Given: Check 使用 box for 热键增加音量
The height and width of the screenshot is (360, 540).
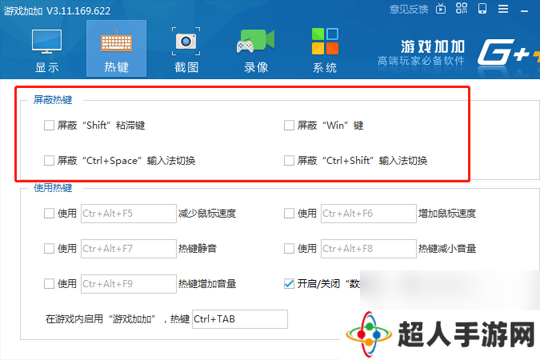Looking at the screenshot, I should 49,284.
